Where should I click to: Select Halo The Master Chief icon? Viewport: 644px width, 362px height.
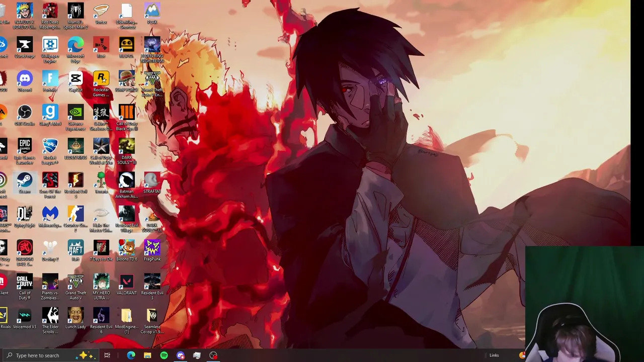pos(101,219)
